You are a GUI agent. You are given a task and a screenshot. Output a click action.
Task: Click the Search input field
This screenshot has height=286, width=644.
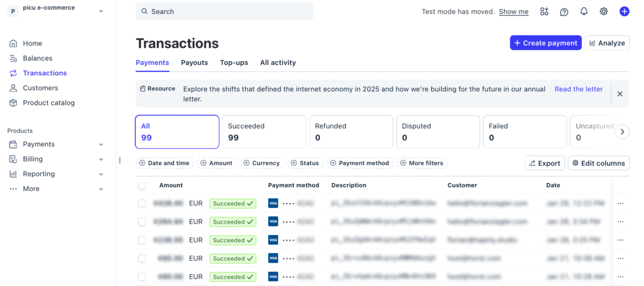[224, 11]
